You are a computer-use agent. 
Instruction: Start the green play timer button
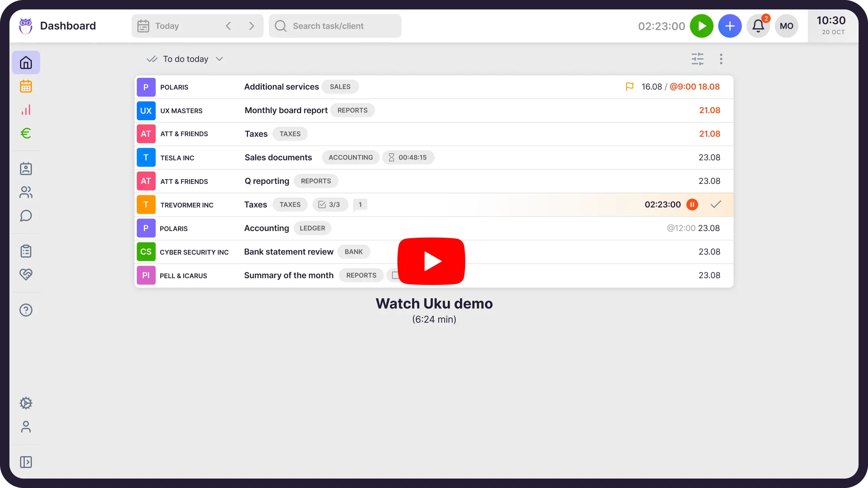(x=702, y=26)
